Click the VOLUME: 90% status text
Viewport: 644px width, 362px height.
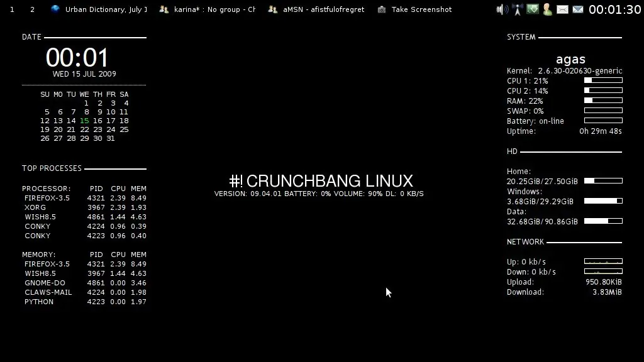point(358,194)
